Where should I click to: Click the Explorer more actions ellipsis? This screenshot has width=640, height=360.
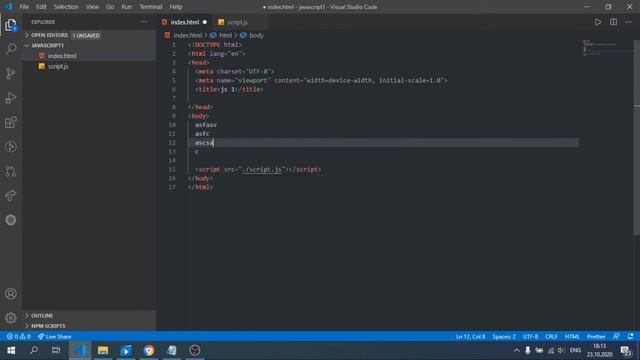[x=144, y=22]
